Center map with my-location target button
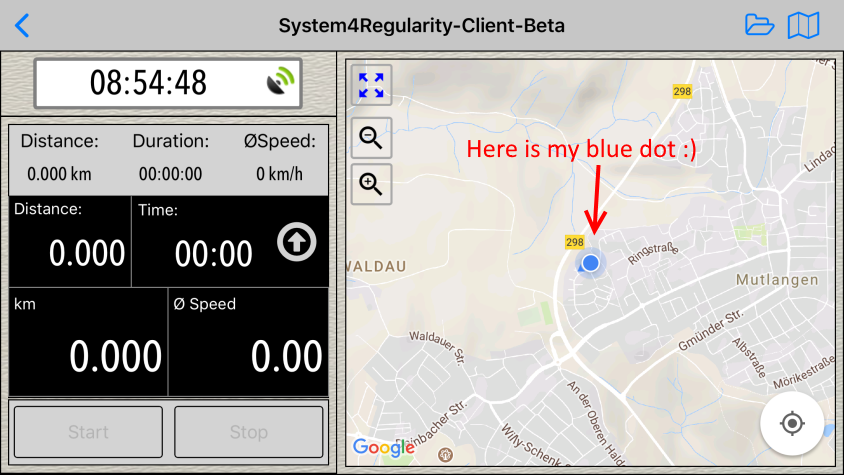Viewport: 844px width, 475px height. point(792,423)
